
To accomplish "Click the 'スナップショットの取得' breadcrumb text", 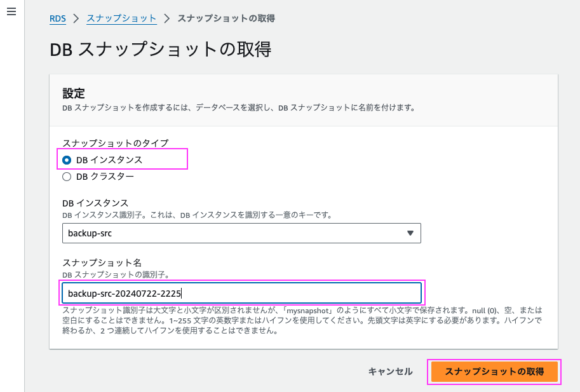I will pos(226,18).
